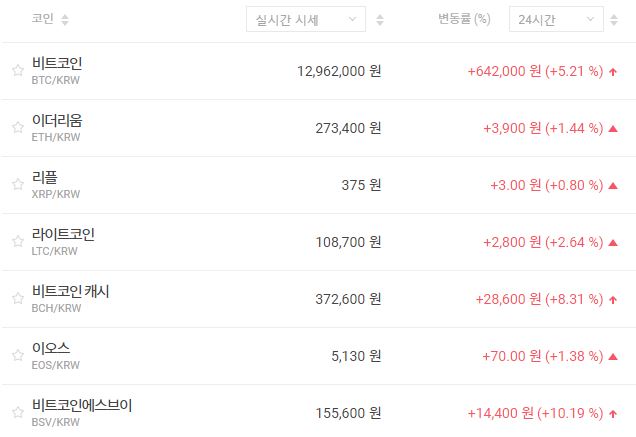
Task: Star Bitcoin (BTC/KRW) as favorite
Action: (17, 71)
